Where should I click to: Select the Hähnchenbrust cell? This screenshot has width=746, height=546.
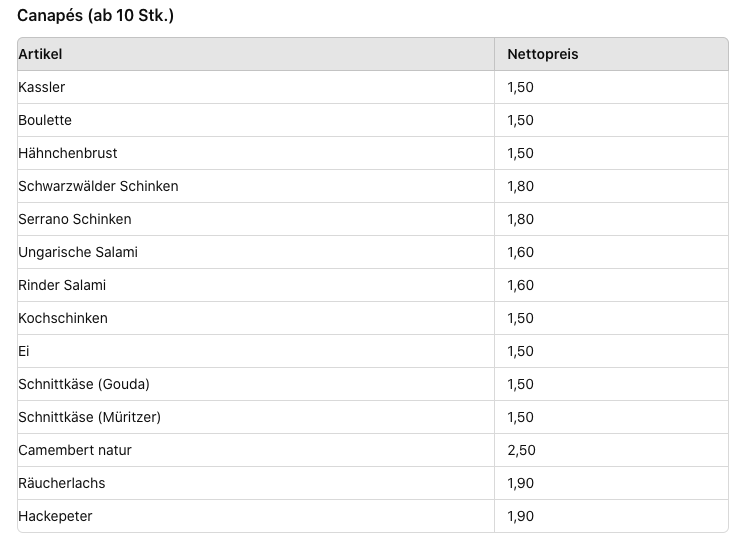point(68,153)
